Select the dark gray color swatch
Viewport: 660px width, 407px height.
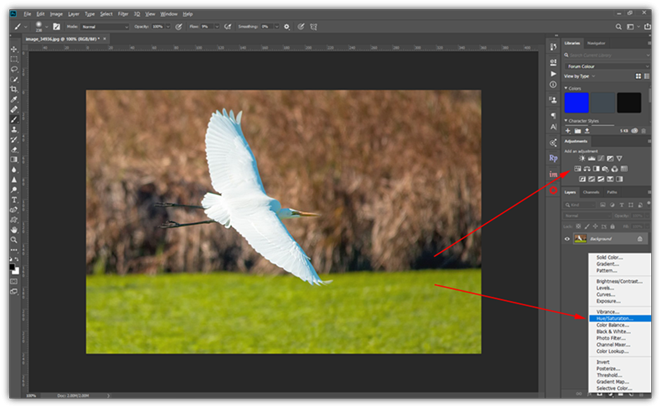pyautogui.click(x=603, y=103)
